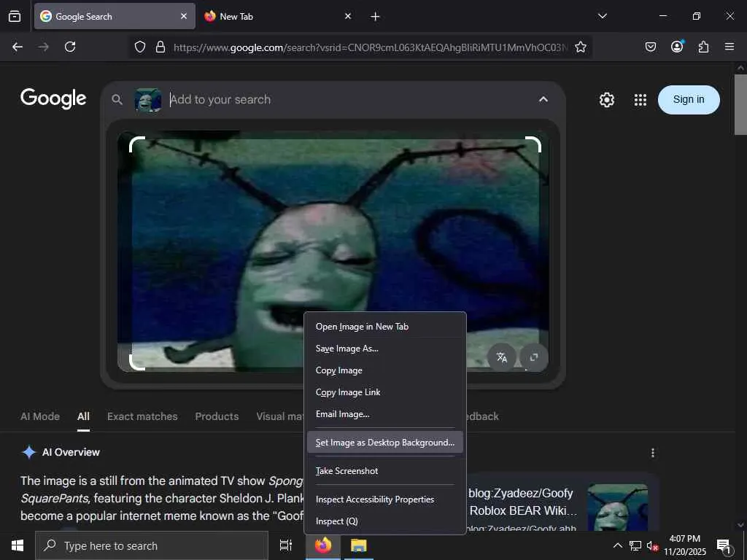
Task: Open the taskbar clock and date
Action: point(684,545)
